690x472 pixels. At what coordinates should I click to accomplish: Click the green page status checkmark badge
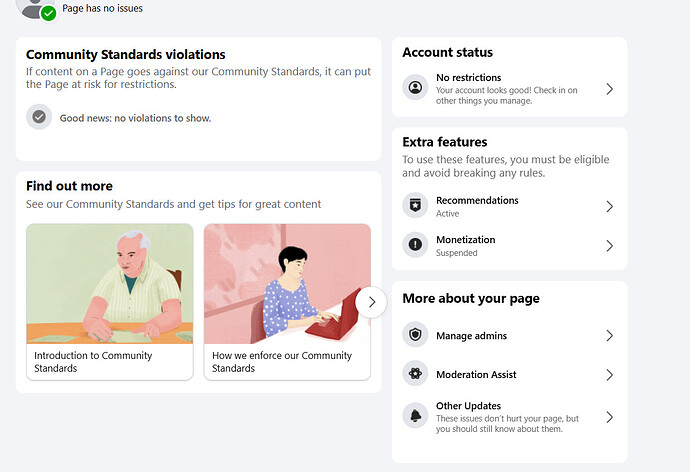48,13
